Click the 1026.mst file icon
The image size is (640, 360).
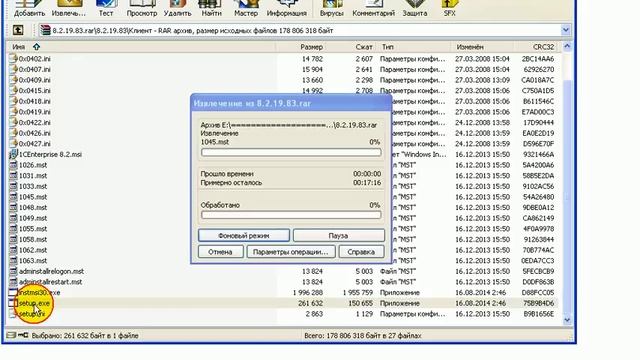[13, 165]
